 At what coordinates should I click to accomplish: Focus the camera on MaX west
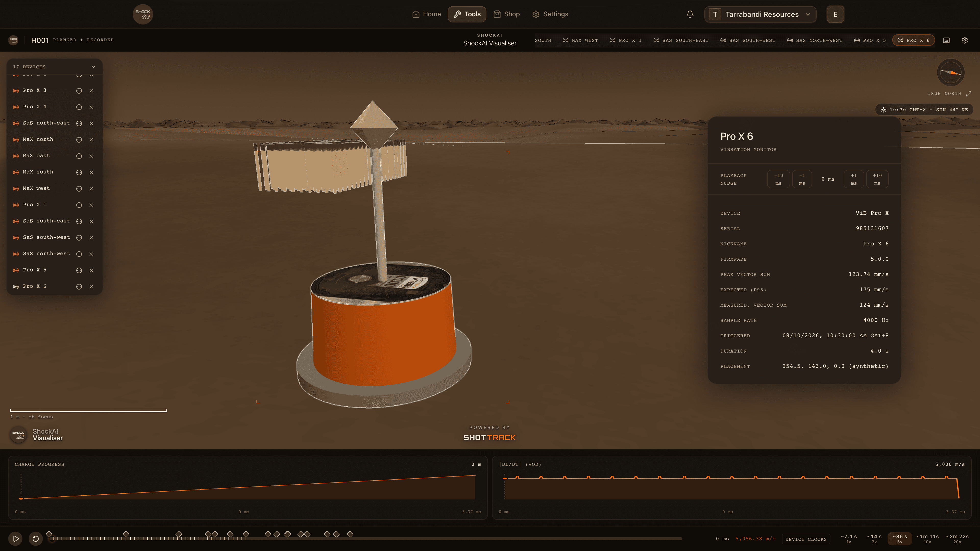(79, 189)
